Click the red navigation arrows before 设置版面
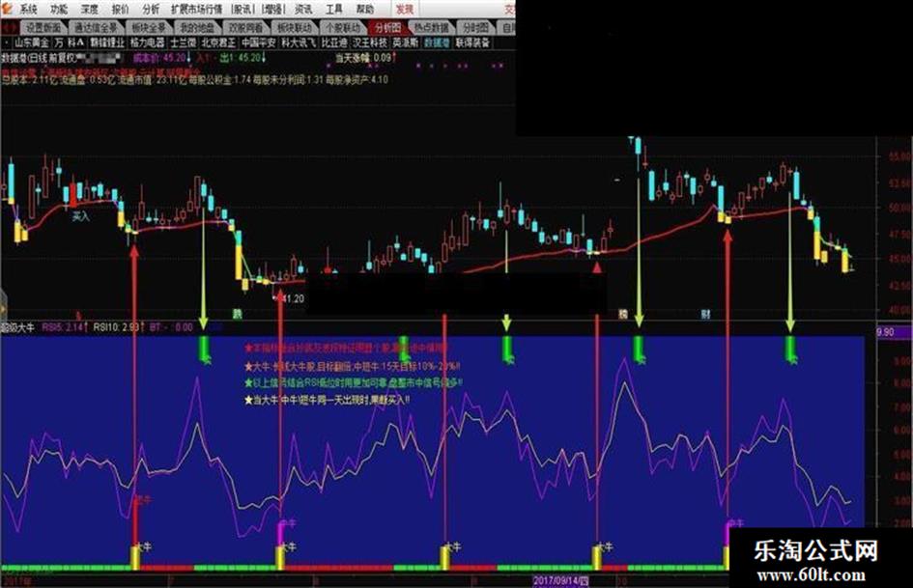 pyautogui.click(x=10, y=27)
